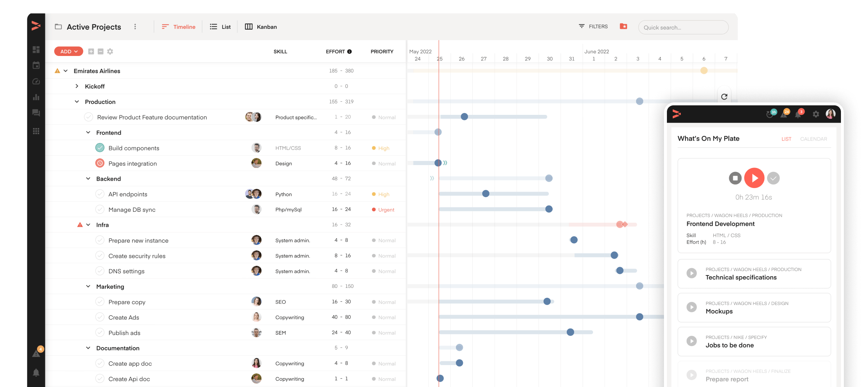Open the ADD dropdown
The width and height of the screenshot is (868, 387).
[x=68, y=51]
